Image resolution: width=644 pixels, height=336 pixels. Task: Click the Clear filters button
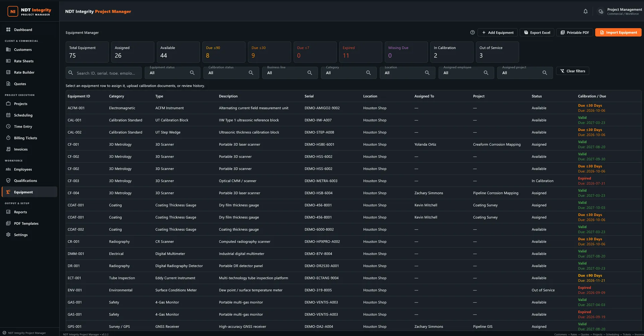click(x=573, y=71)
